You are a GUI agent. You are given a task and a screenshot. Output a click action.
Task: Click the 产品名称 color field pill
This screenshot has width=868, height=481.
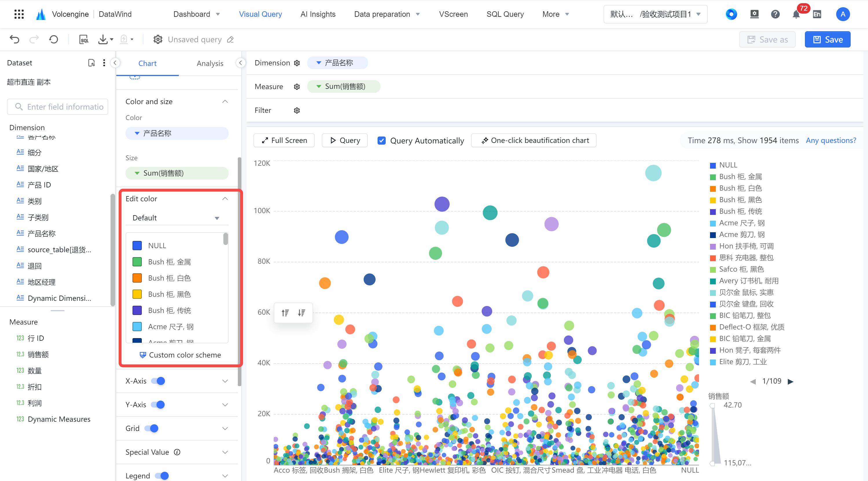[x=177, y=133]
